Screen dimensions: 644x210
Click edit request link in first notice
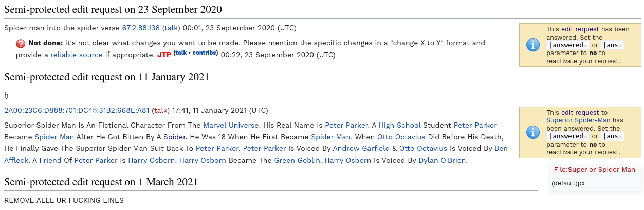(x=580, y=29)
